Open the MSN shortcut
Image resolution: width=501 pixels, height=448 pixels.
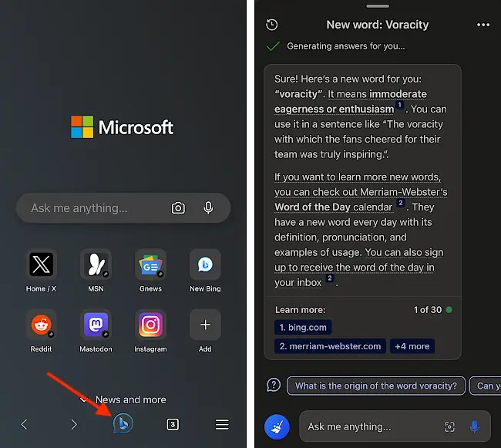(x=96, y=264)
